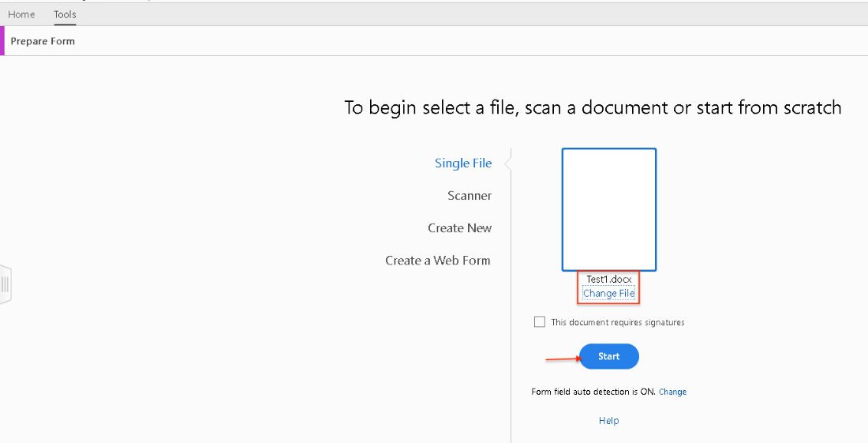Switch to the Home tab
Screen dimensions: 868x443
[x=21, y=14]
